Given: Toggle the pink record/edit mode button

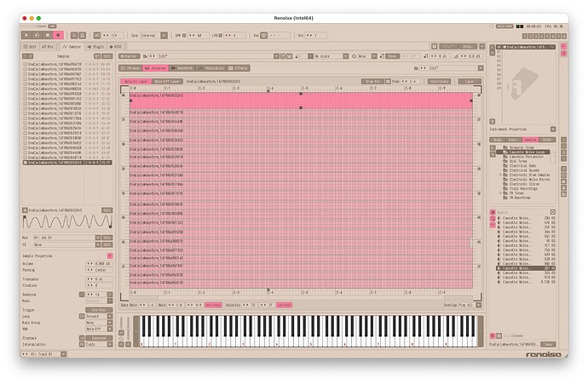Looking at the screenshot, I should (x=58, y=35).
